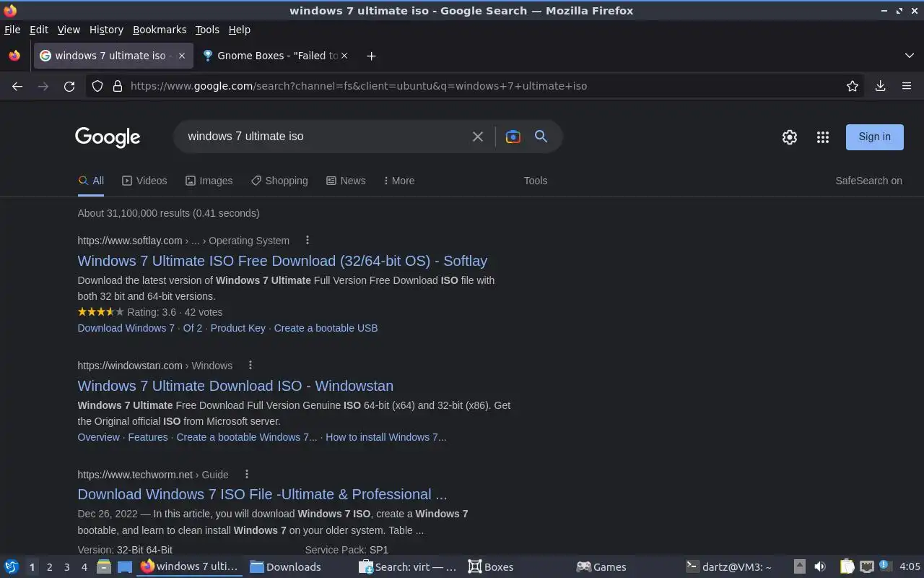List all tabs dropdown arrow
Image resolution: width=924 pixels, height=578 pixels.
[910, 56]
